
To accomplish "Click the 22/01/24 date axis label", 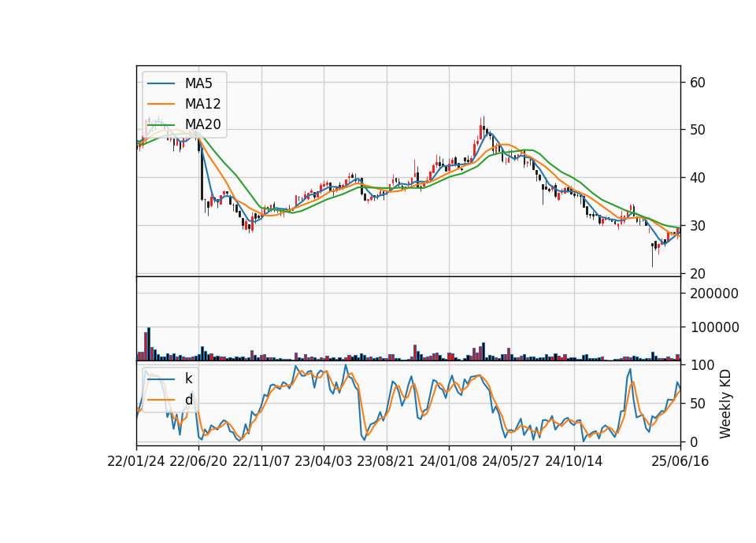I will tap(136, 461).
